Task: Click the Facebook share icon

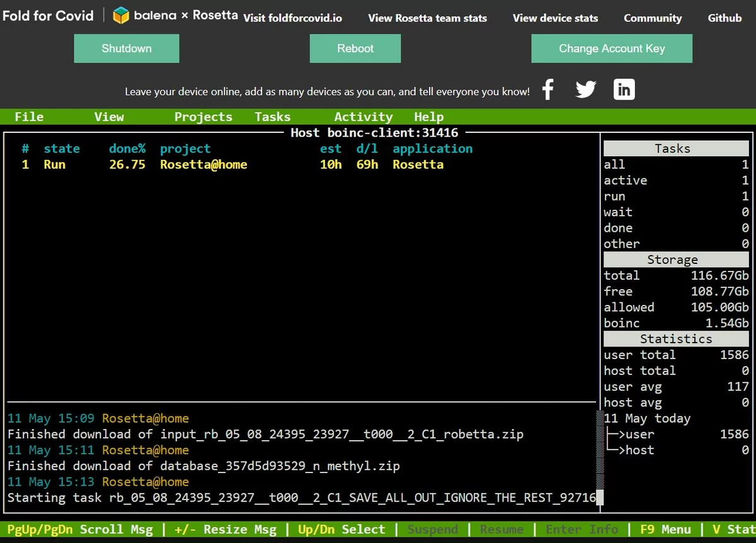Action: tap(548, 89)
